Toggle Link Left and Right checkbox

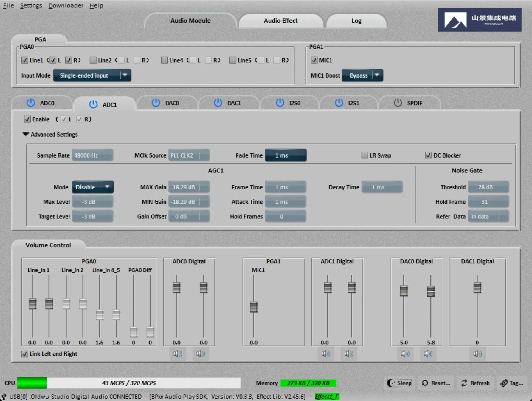(25, 354)
